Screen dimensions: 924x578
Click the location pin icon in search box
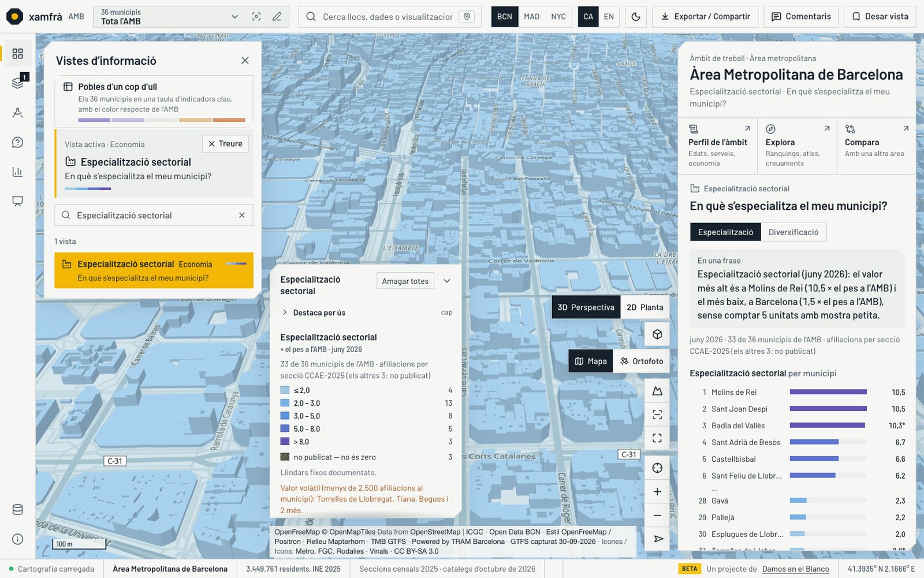(467, 17)
